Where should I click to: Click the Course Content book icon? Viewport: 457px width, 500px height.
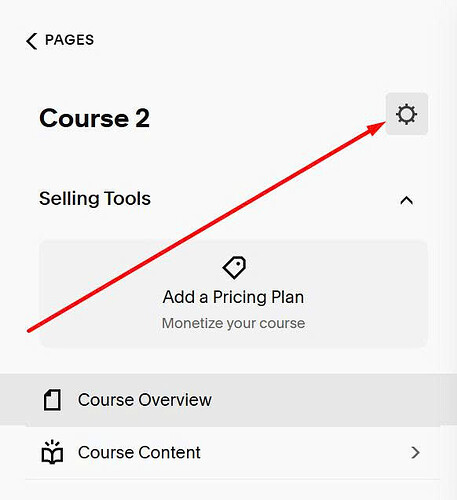[x=52, y=452]
